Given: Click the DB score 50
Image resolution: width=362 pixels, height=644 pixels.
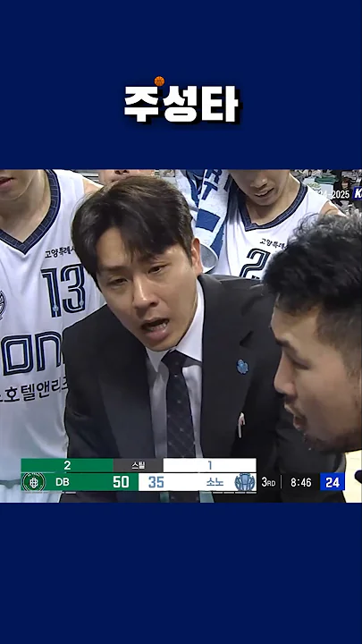Looking at the screenshot, I should [121, 482].
